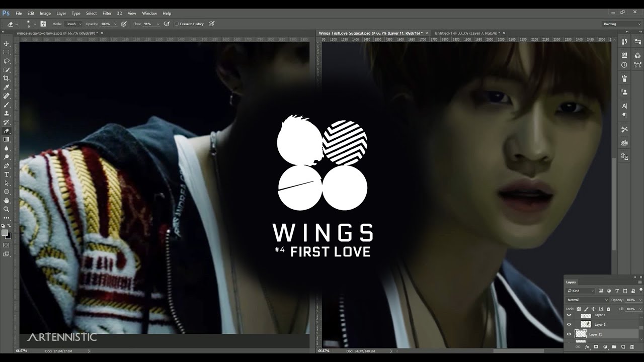Open the brush settings panel icon
This screenshot has width=644, height=362.
[43, 24]
